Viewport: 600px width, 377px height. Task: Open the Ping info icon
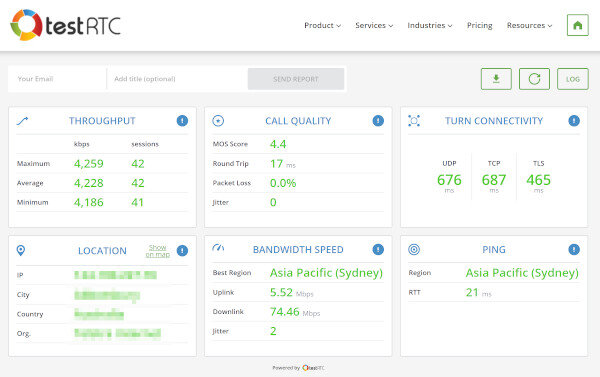pyautogui.click(x=574, y=250)
